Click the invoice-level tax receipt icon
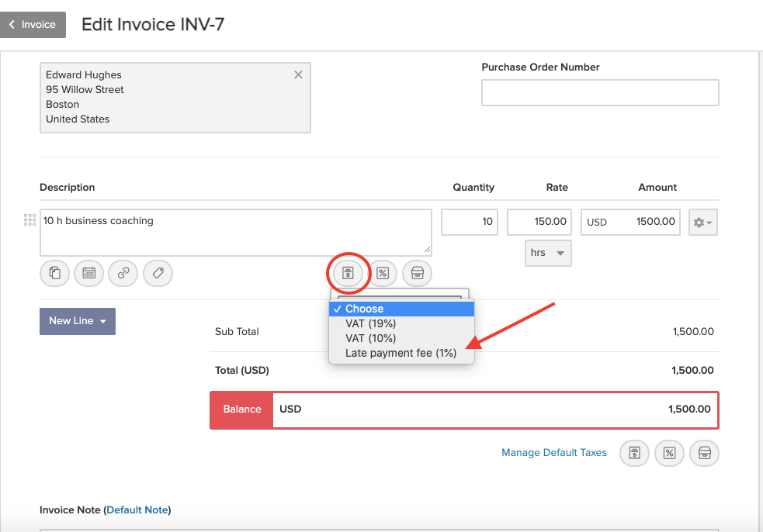Image resolution: width=763 pixels, height=532 pixels. click(x=634, y=453)
